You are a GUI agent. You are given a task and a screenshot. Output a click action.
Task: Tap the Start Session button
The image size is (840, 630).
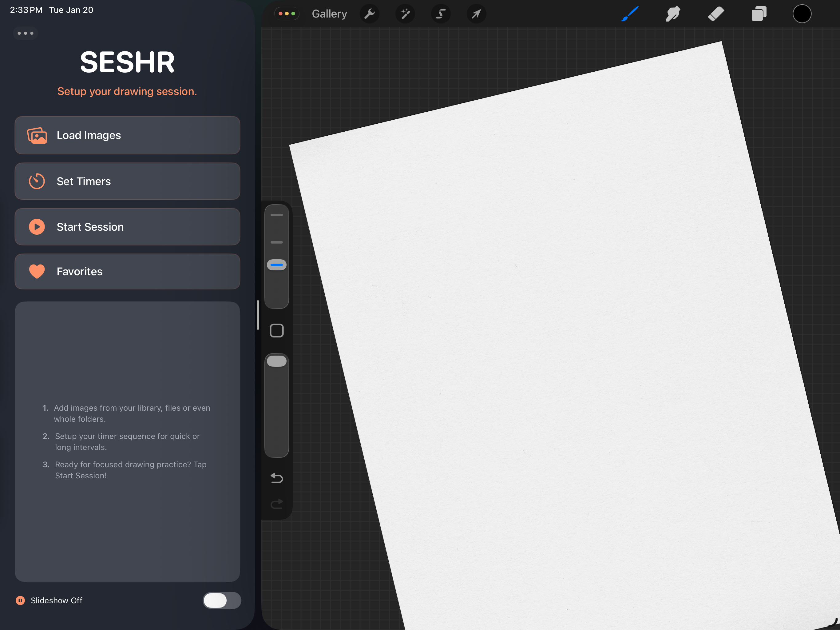click(x=127, y=227)
